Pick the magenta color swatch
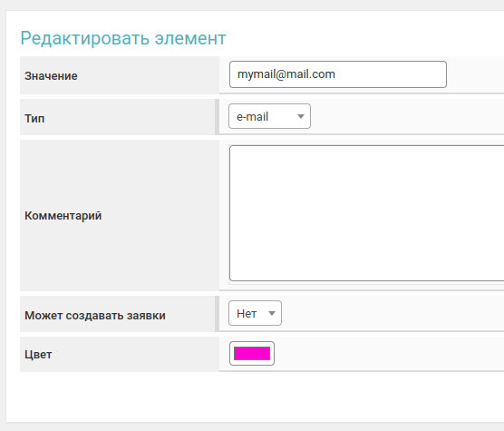The height and width of the screenshot is (431, 504). [252, 354]
